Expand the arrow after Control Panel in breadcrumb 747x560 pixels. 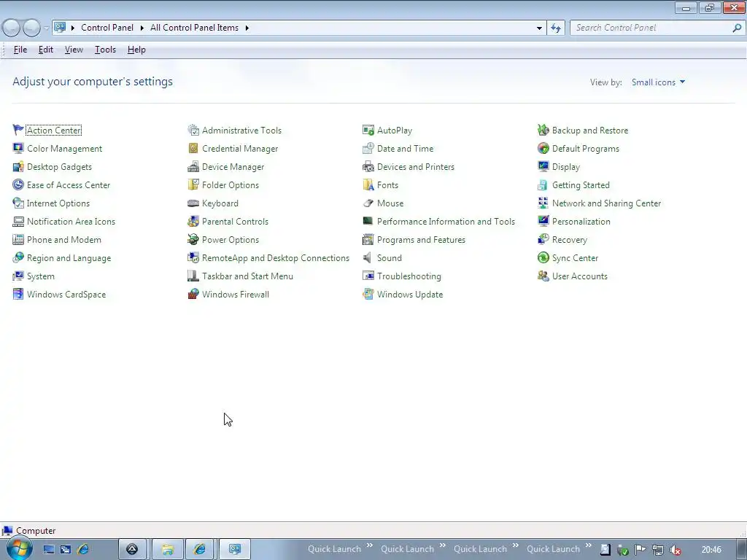142,28
